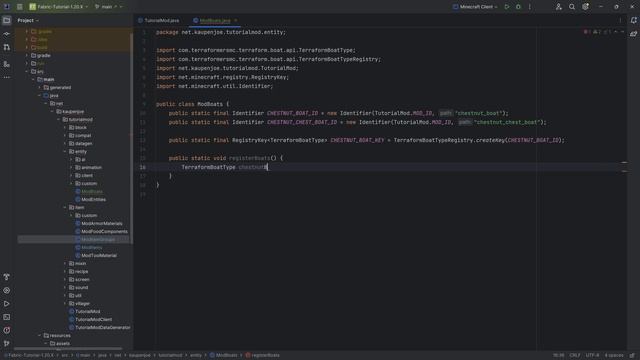
Task: Click entity in the breadcrumb bar
Action: 196,355
